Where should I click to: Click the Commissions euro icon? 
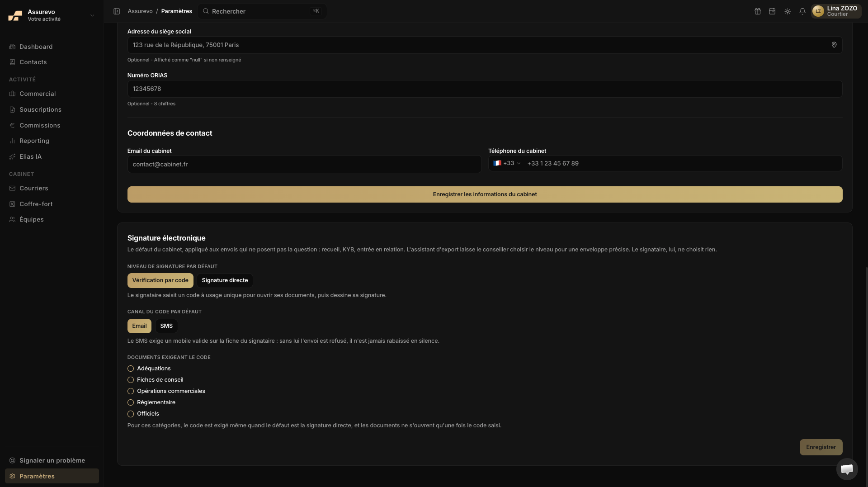tap(12, 126)
